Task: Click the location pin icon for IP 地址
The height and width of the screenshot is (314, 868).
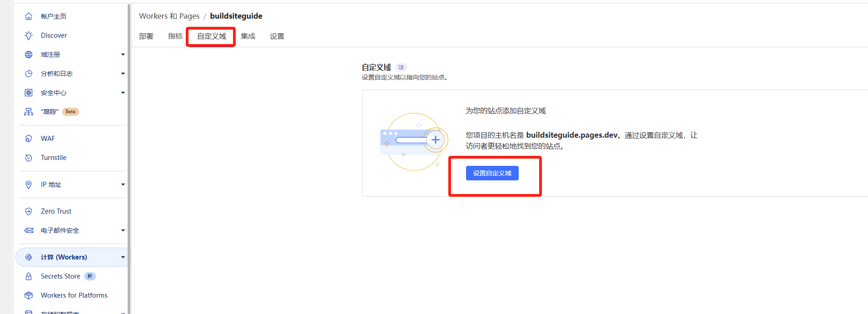Action: pyautogui.click(x=29, y=184)
